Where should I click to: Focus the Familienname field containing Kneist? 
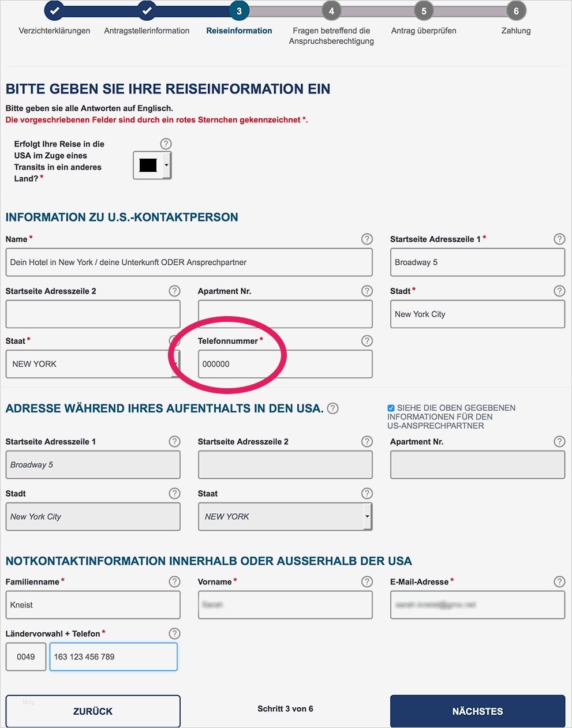(x=93, y=605)
